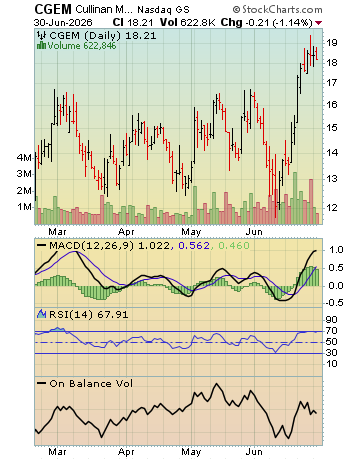Click the Vol 622.8K value in header

pyautogui.click(x=188, y=23)
